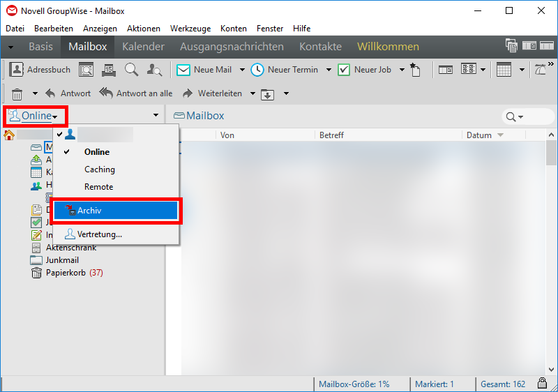Click the Mailbox search field
558x392 pixels.
point(528,116)
